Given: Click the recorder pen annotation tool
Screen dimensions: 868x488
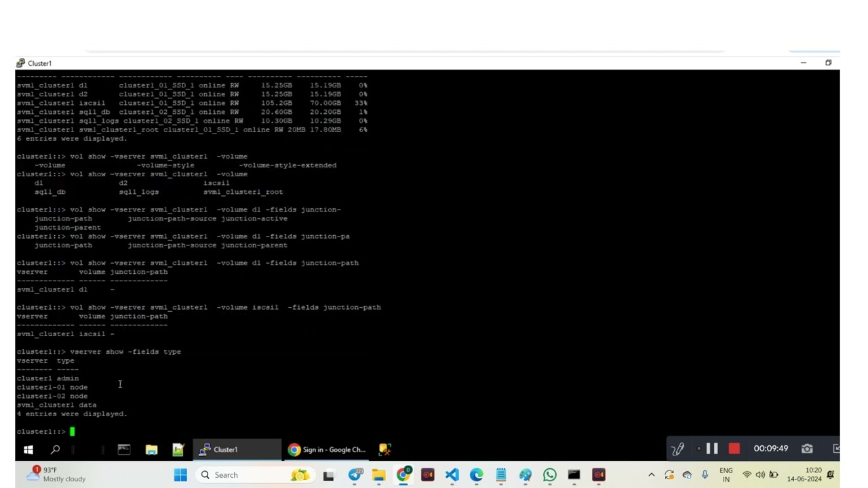Looking at the screenshot, I should point(677,449).
